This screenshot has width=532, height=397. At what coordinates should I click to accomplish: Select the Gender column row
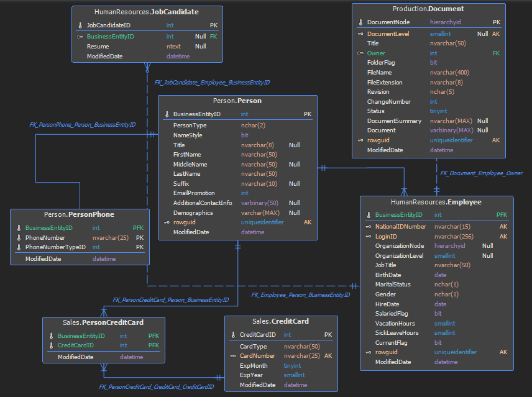point(436,294)
